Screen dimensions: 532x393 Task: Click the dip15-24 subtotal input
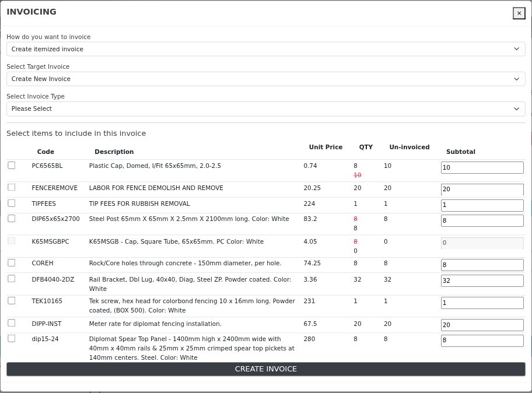(x=482, y=341)
